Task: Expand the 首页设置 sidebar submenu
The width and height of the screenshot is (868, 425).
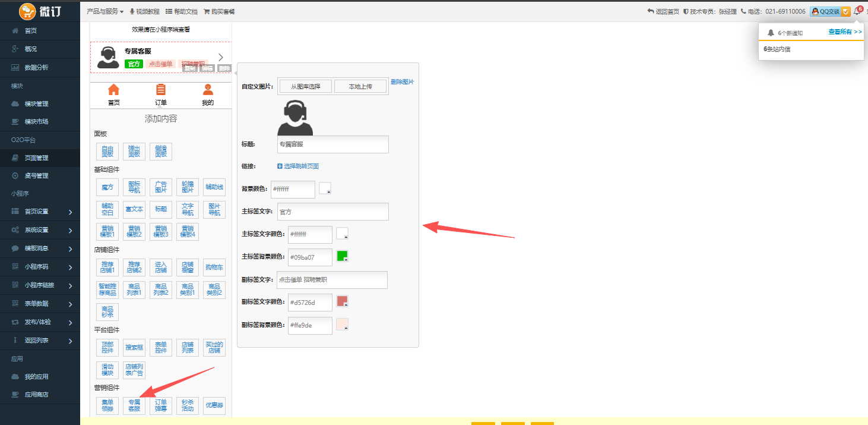Action: [x=70, y=212]
